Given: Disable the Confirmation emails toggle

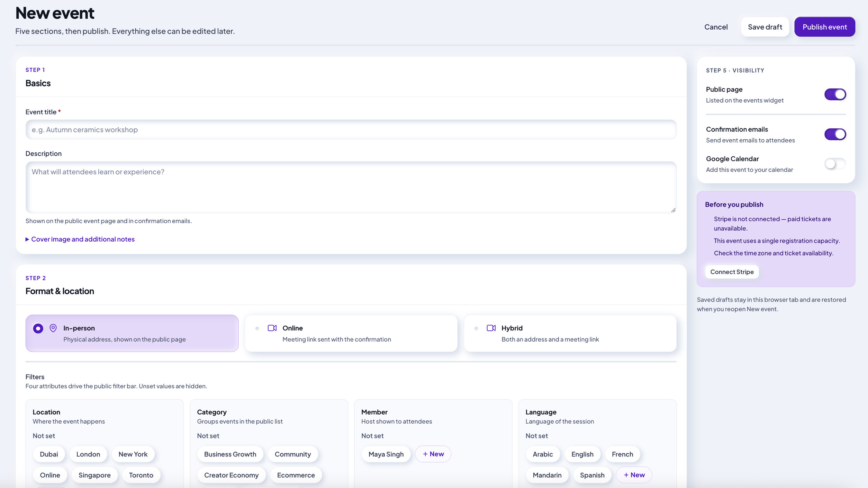Looking at the screenshot, I should pos(835,134).
